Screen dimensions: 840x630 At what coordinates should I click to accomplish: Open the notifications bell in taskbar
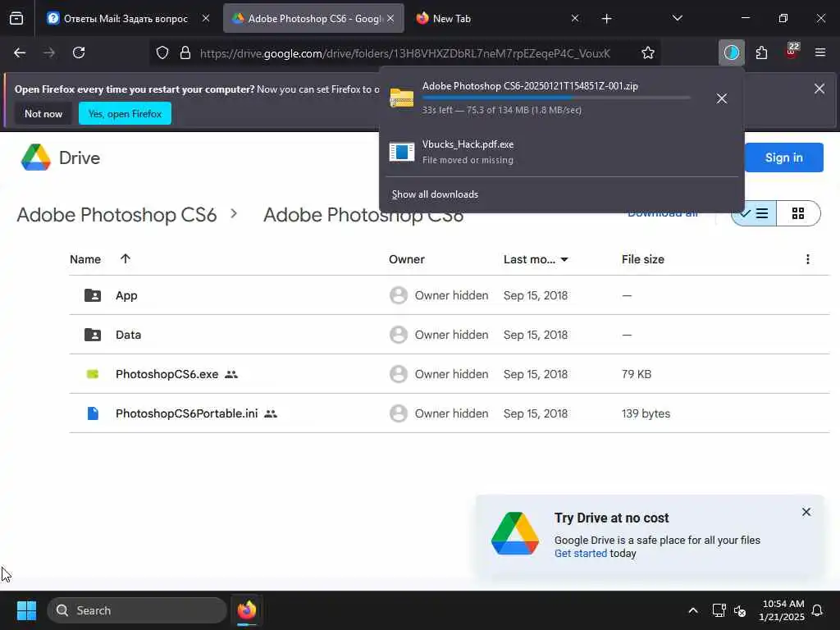817,610
